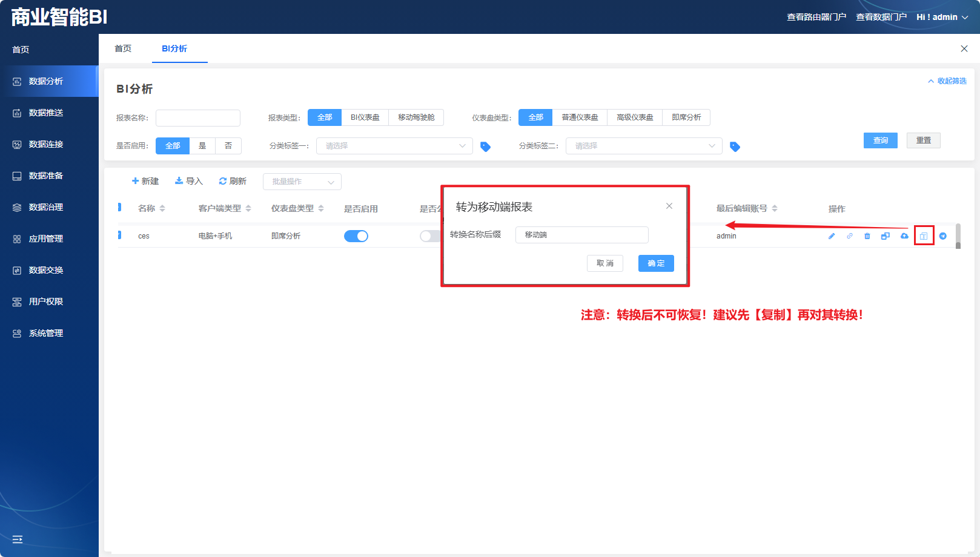Refresh the list with 刷新
The height and width of the screenshot is (557, 980).
(x=233, y=181)
